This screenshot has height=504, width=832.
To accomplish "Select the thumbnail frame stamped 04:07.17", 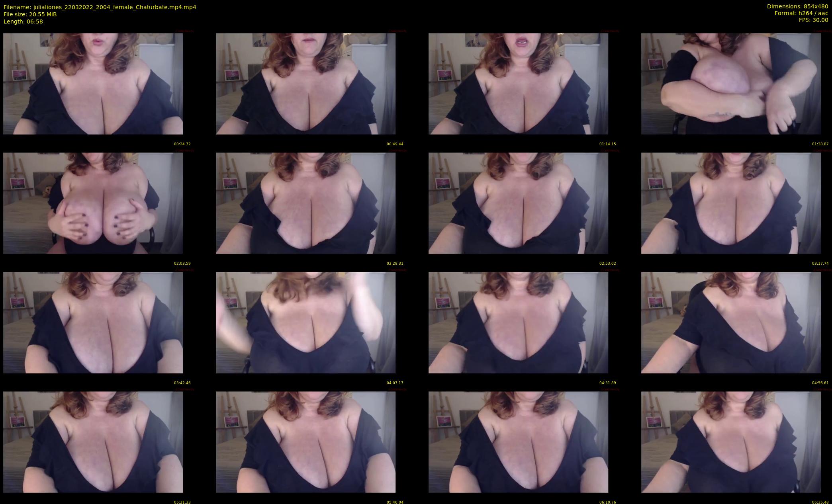I will [x=305, y=322].
